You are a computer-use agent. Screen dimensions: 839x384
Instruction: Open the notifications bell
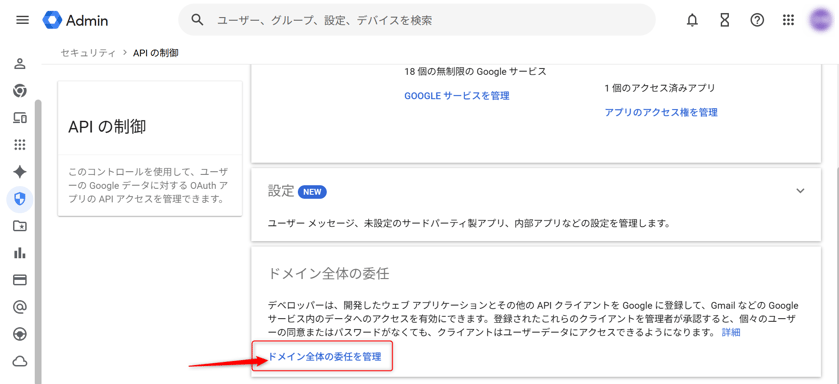tap(692, 20)
